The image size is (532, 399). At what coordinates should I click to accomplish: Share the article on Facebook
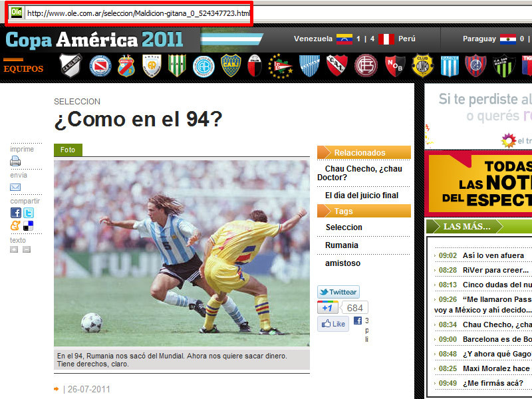16,213
